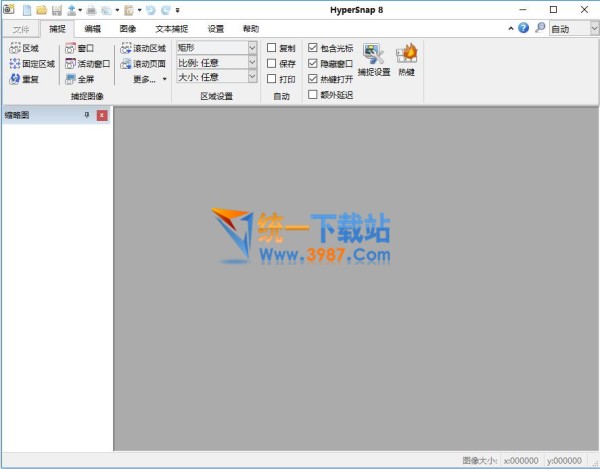Image resolution: width=600 pixels, height=469 pixels.
Task: Select the 固定区域 fixed region capture tool
Action: click(x=32, y=63)
